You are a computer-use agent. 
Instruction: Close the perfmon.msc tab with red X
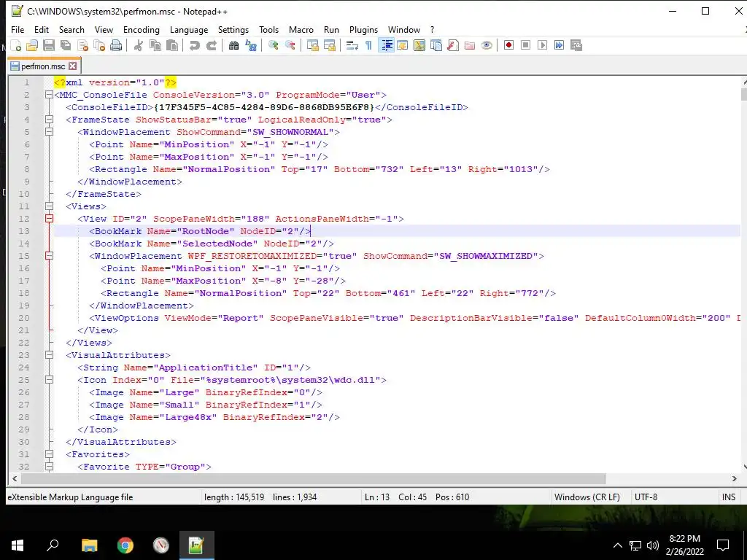(72, 66)
